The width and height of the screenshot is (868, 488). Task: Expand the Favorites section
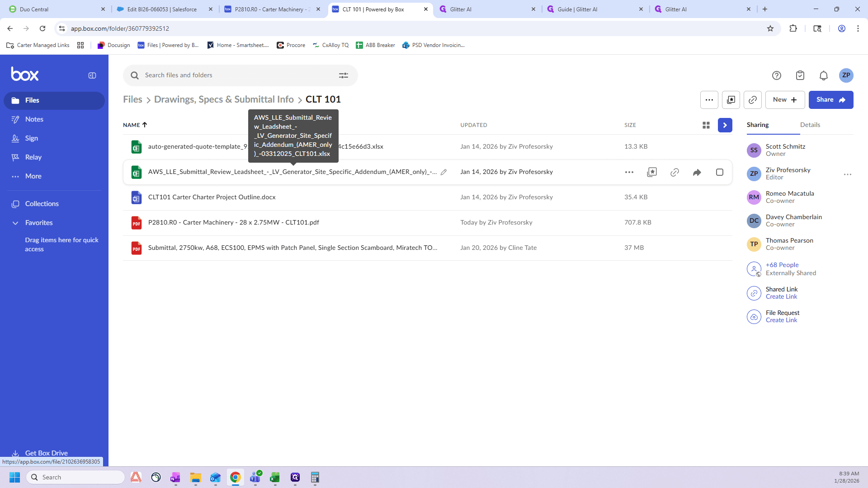click(15, 223)
